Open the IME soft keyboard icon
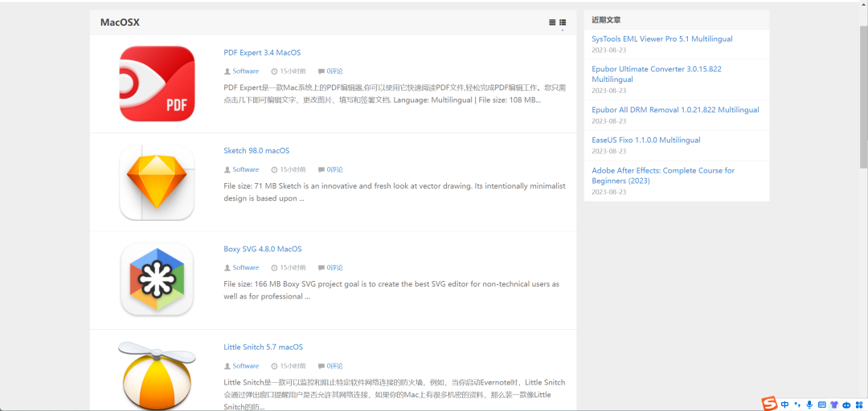This screenshot has width=868, height=411. tap(822, 405)
